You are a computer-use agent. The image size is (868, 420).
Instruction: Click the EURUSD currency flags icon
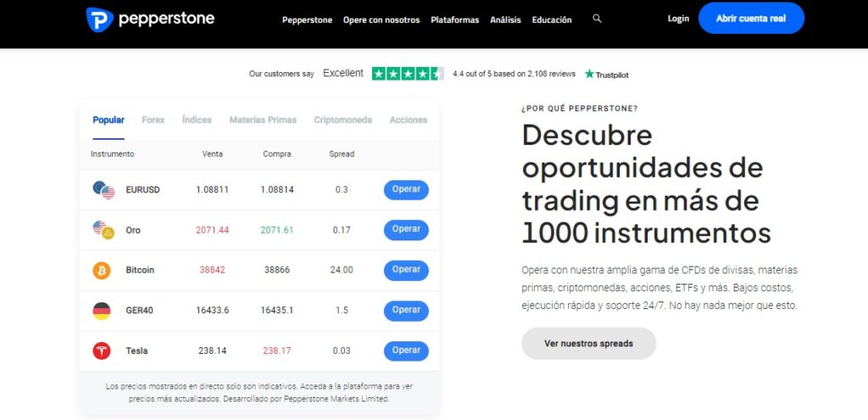tap(103, 190)
